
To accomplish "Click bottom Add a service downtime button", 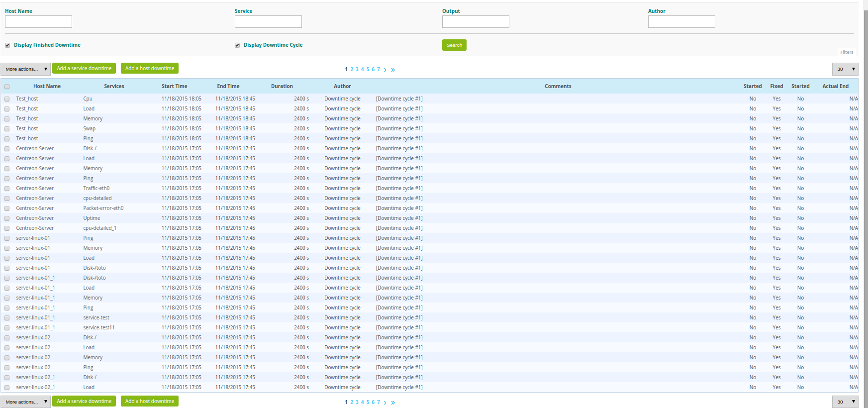I will pyautogui.click(x=84, y=401).
